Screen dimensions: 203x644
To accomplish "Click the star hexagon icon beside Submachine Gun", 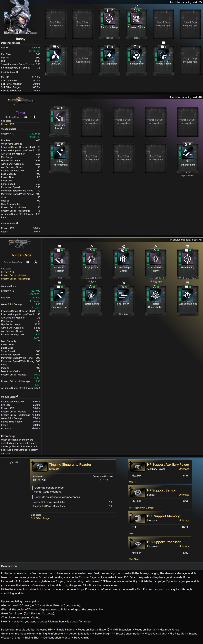I will click(x=36, y=262).
